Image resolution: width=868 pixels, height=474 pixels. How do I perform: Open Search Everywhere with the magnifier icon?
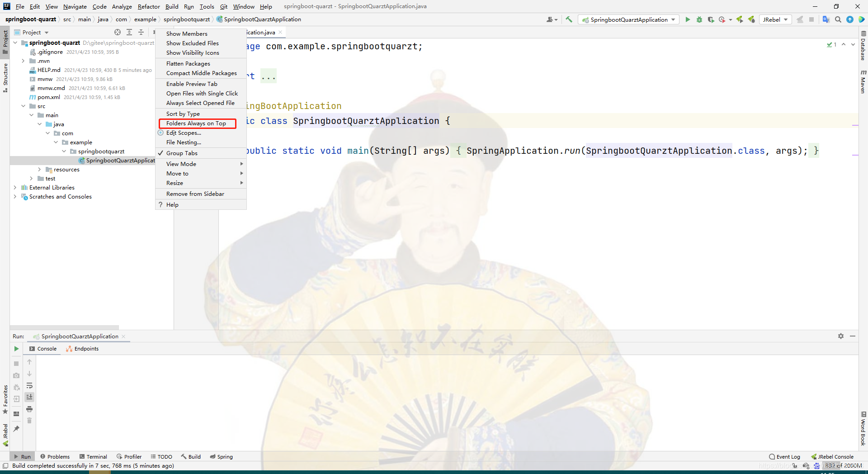[x=838, y=19]
